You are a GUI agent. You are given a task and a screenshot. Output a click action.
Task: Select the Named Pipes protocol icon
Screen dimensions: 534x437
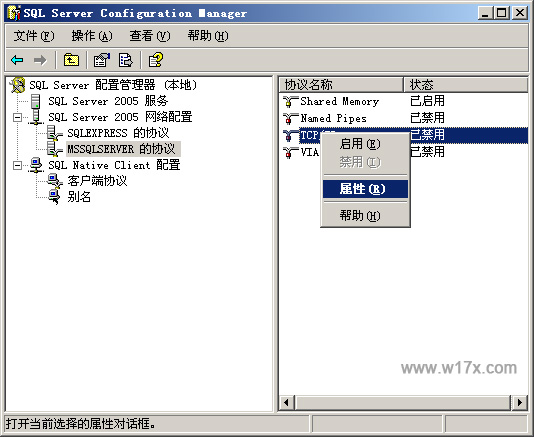(290, 118)
